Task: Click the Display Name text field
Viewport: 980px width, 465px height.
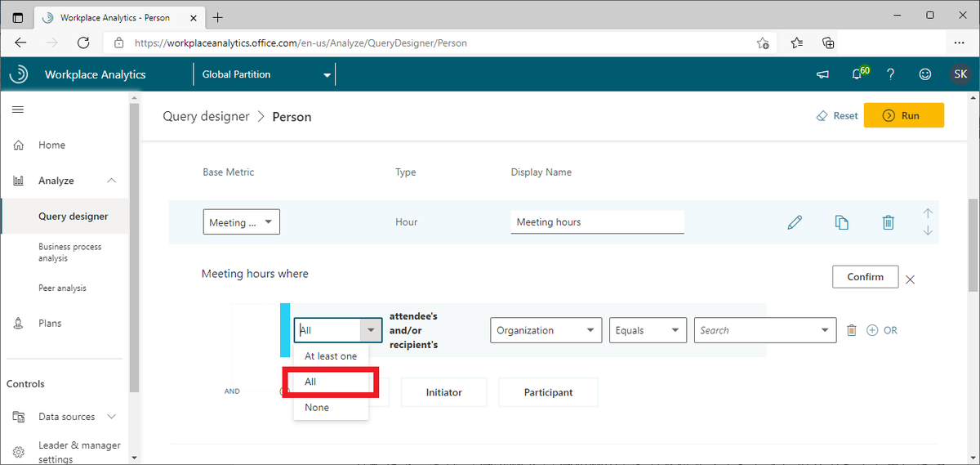Action: click(x=598, y=222)
